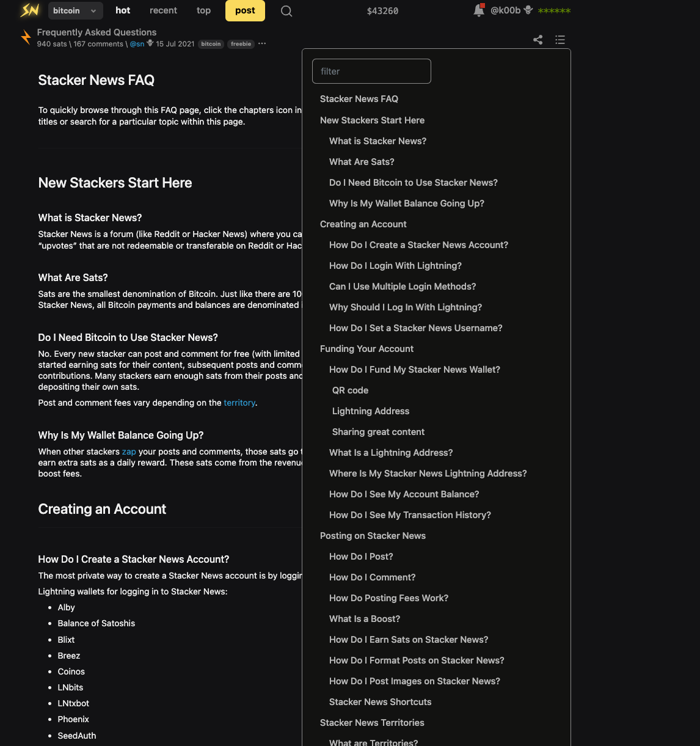Screen dimensions: 700x746
Task: Click the territory link in text
Action: (x=239, y=403)
